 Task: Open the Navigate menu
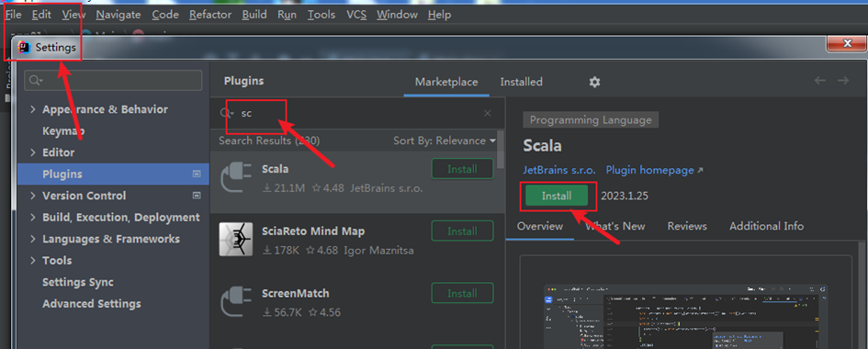click(118, 15)
